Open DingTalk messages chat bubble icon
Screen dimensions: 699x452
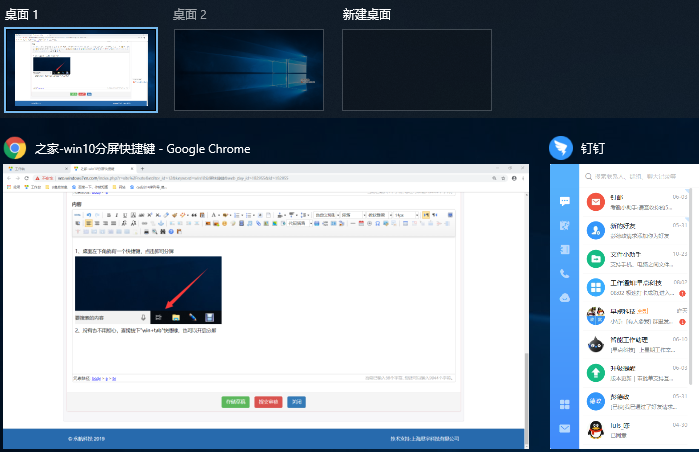[565, 202]
